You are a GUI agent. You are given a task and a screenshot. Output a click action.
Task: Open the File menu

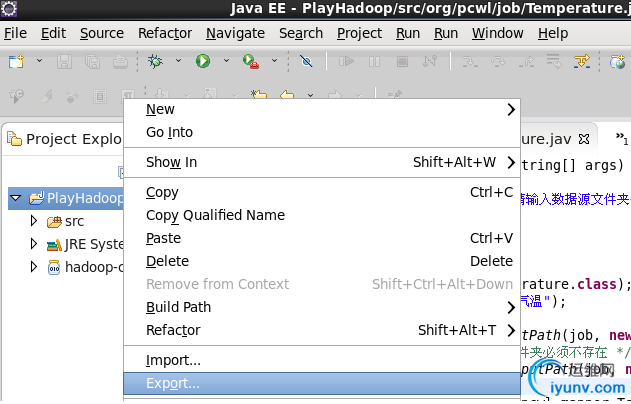[x=15, y=33]
